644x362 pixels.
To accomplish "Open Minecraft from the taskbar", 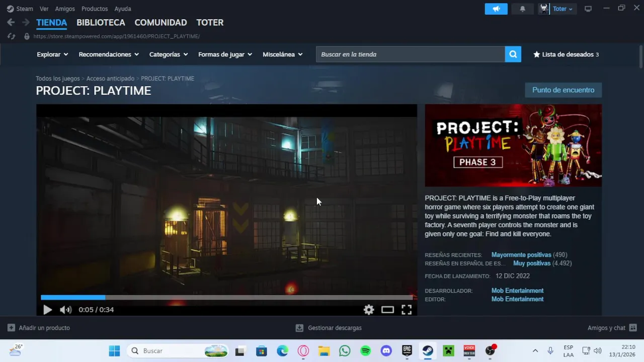I will coord(448,351).
